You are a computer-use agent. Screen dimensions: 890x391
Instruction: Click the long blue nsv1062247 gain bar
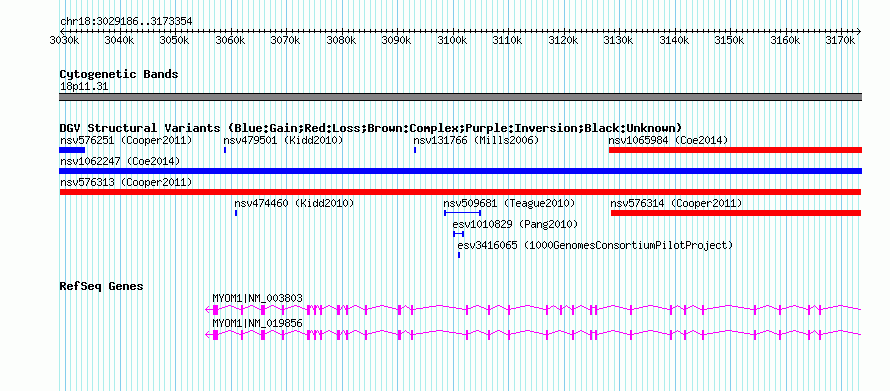[x=461, y=171]
